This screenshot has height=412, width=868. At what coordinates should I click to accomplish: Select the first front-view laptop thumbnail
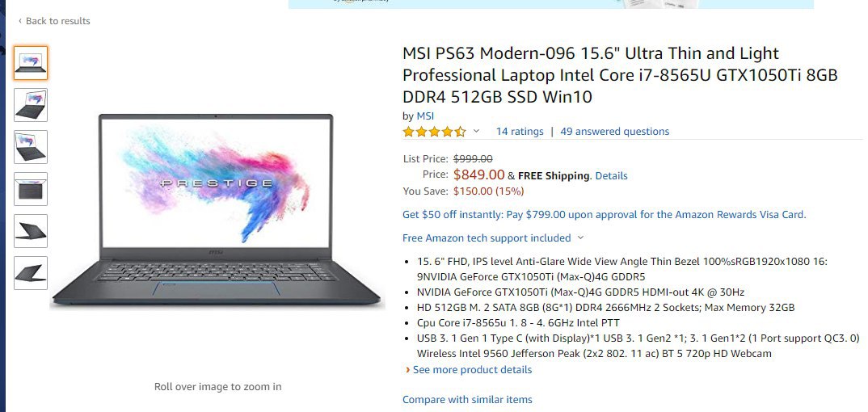click(31, 63)
